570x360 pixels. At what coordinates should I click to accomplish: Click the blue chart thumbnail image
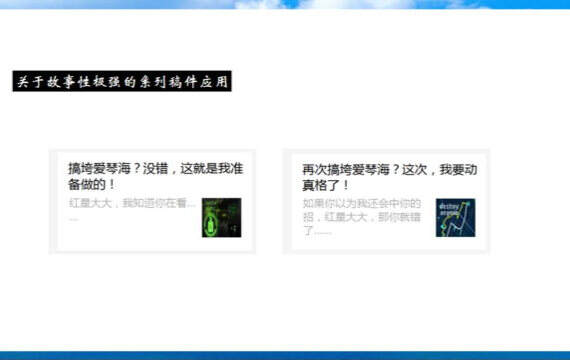click(x=455, y=217)
